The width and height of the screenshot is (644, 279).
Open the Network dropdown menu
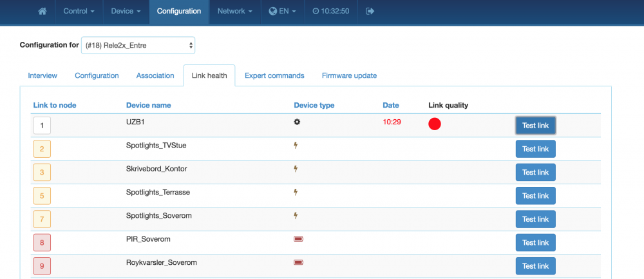pos(234,11)
